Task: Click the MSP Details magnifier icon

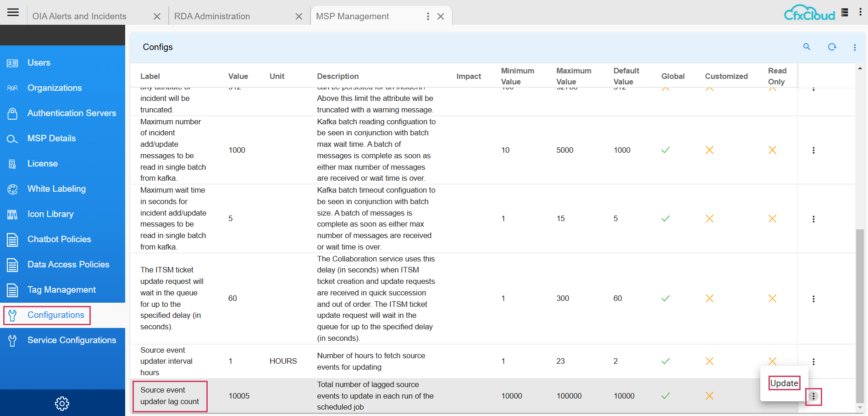Action: pos(13,138)
